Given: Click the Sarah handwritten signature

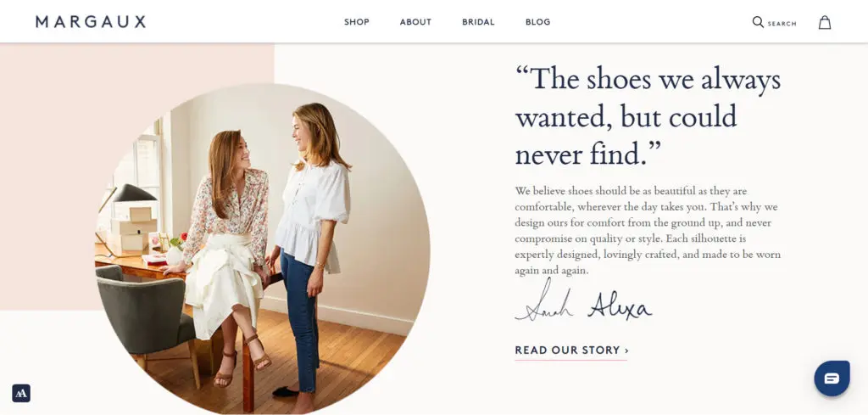Looking at the screenshot, I should click(x=543, y=302).
